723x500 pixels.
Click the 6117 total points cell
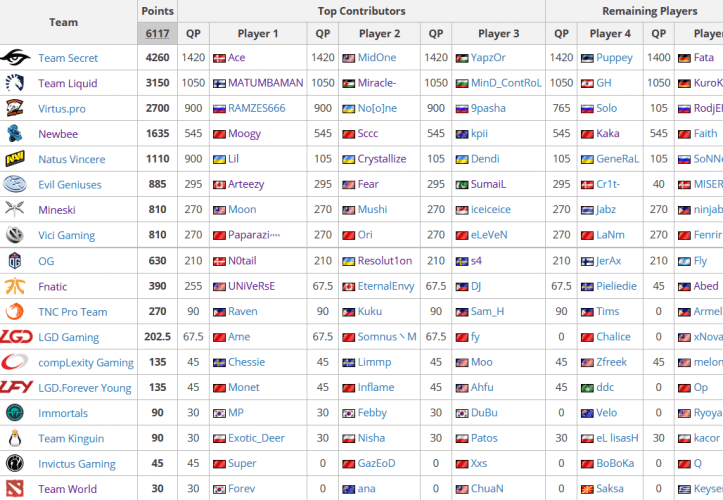[x=157, y=33]
